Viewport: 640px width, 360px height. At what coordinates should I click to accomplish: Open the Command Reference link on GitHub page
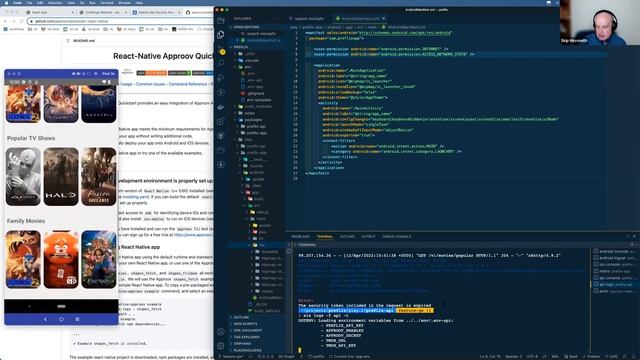[x=188, y=84]
